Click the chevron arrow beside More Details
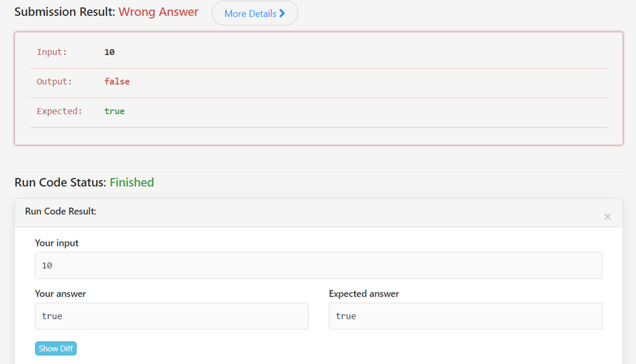Viewport: 636px width, 364px height. [282, 13]
